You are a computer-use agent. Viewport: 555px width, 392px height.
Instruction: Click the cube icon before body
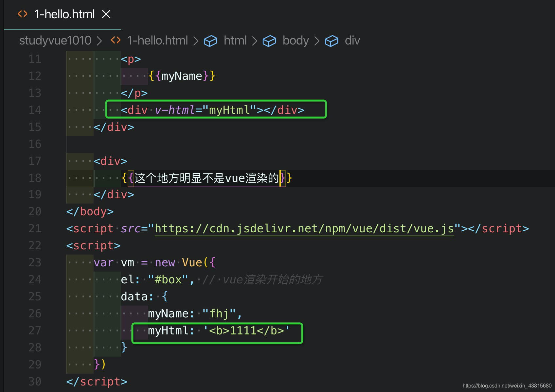269,41
